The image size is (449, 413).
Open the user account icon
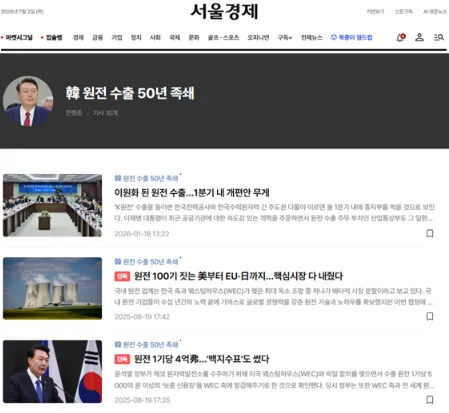click(419, 37)
